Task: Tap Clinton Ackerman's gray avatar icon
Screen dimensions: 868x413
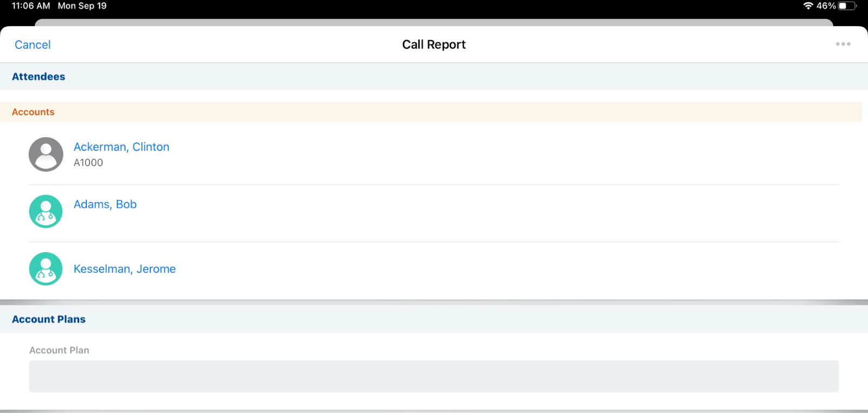Action: pos(46,154)
